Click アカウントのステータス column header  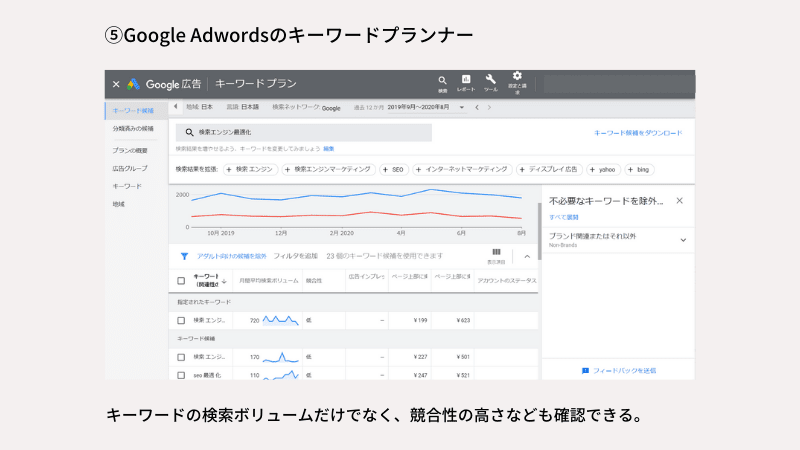tap(507, 281)
